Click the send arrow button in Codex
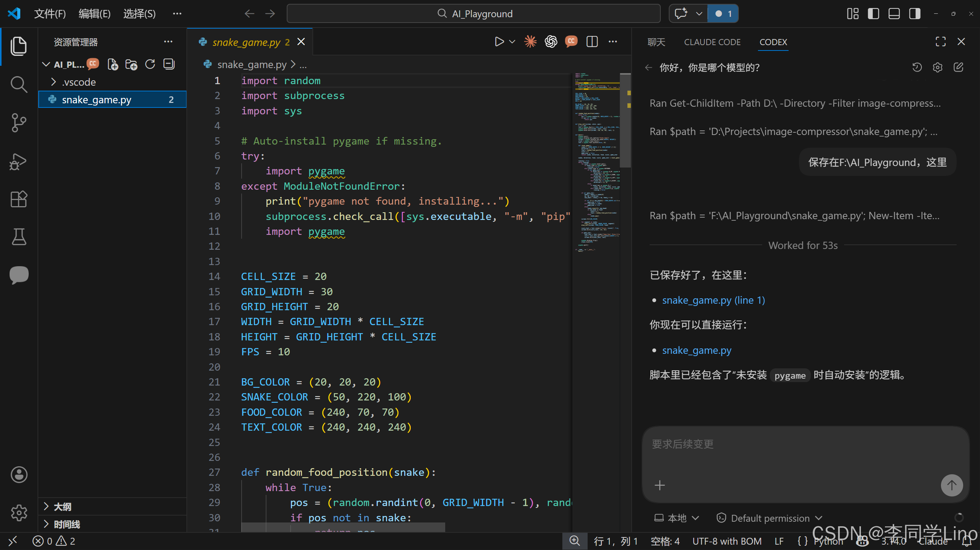Viewport: 980px width, 550px height. tap(952, 485)
